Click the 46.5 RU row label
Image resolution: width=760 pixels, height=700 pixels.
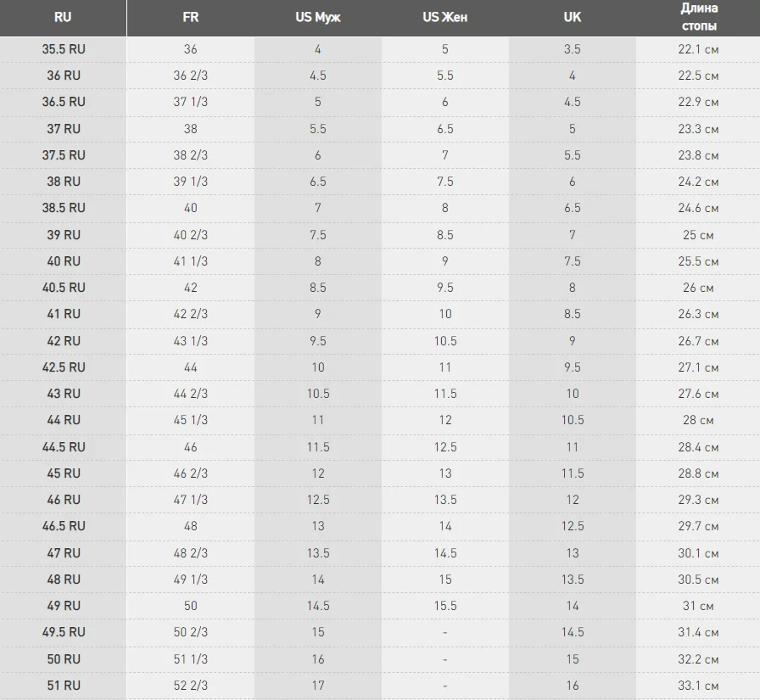click(64, 526)
